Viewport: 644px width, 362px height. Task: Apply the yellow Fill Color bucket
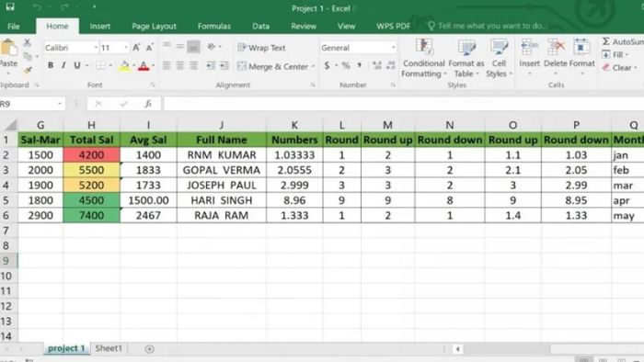(x=124, y=65)
